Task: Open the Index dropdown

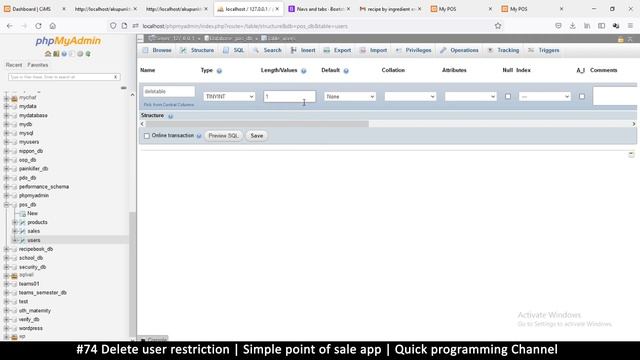Action: coord(544,96)
